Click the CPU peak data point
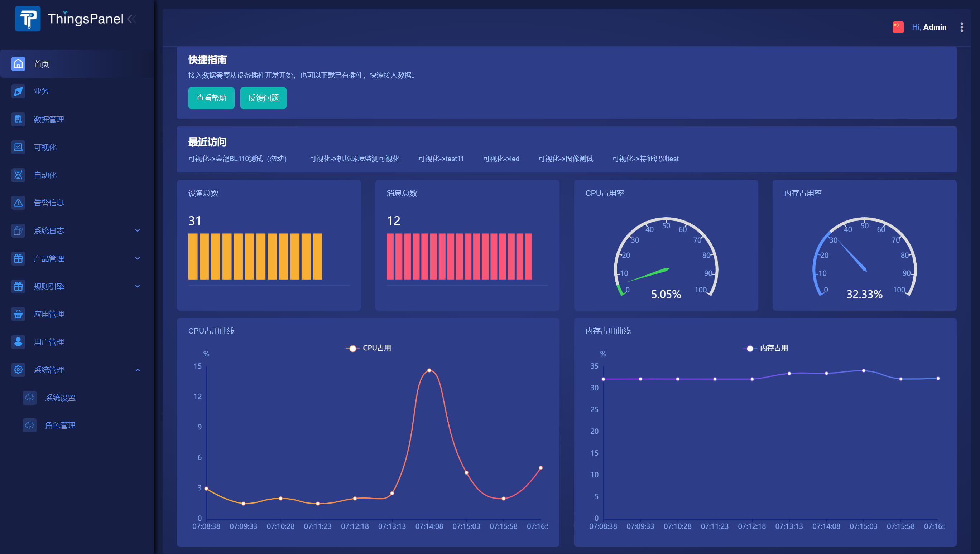Image resolution: width=980 pixels, height=554 pixels. click(x=429, y=371)
